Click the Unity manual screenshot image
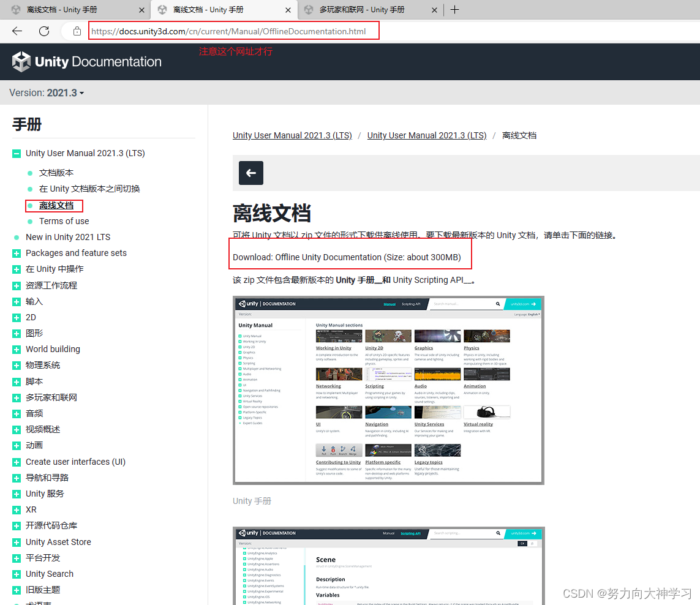Screen dimensions: 700x605 [x=388, y=390]
